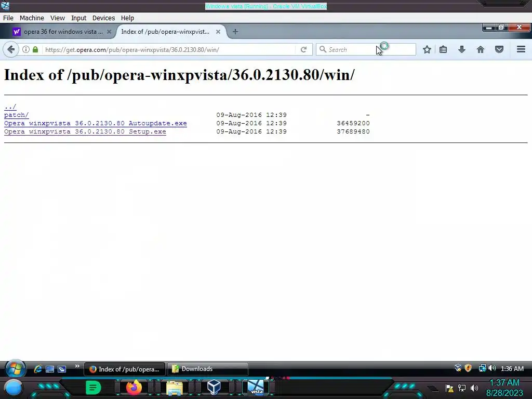Reload the page with the refresh button
The height and width of the screenshot is (399, 532).
pyautogui.click(x=303, y=49)
